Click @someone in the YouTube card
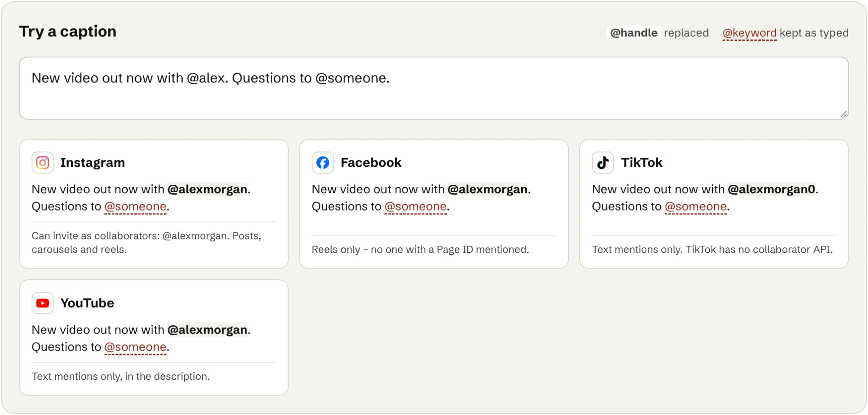The width and height of the screenshot is (868, 415). (x=135, y=347)
